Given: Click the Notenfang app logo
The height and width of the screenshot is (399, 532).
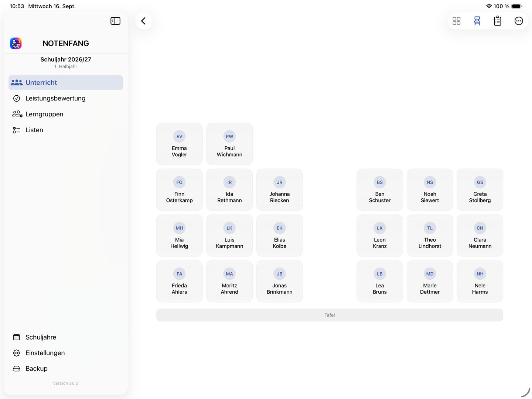Looking at the screenshot, I should pyautogui.click(x=16, y=43).
